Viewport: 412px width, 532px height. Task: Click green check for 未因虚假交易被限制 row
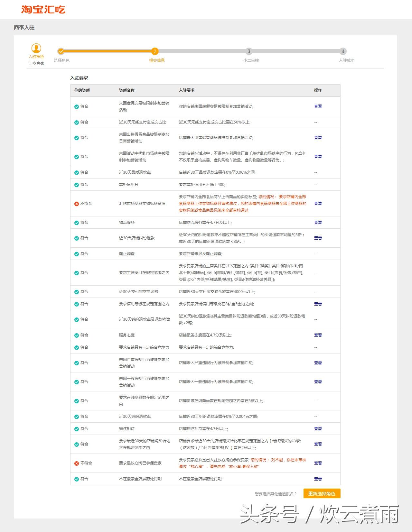[77, 106]
